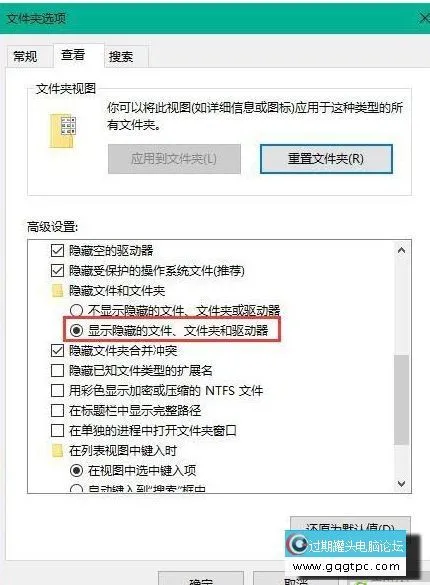Enable 隐藏已知文件类型的扩展名 checkbox

click(57, 370)
